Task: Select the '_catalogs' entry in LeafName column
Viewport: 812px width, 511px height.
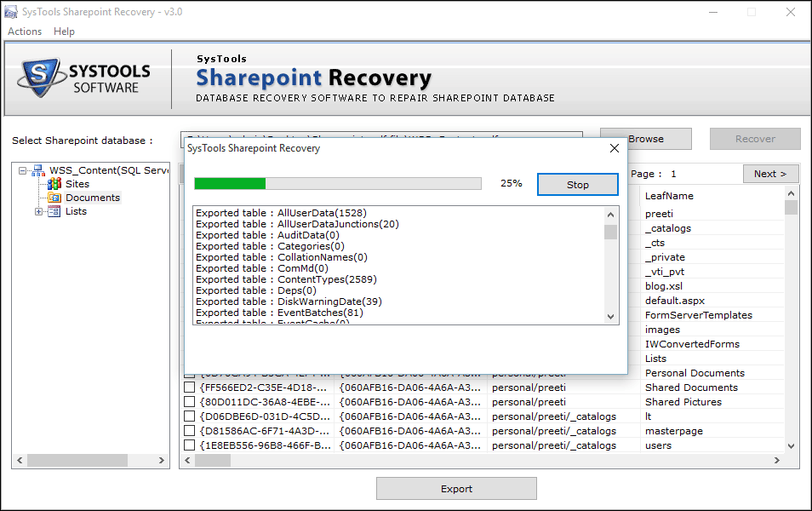Action: click(x=668, y=228)
